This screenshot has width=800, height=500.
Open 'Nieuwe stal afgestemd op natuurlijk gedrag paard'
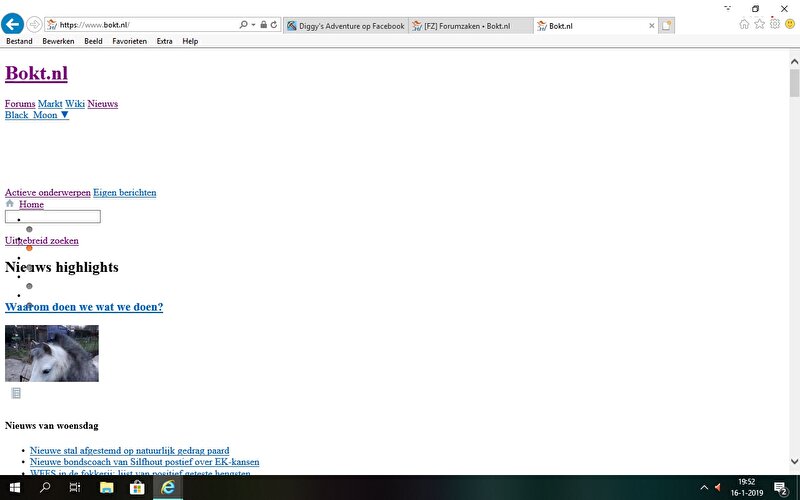pos(130,451)
